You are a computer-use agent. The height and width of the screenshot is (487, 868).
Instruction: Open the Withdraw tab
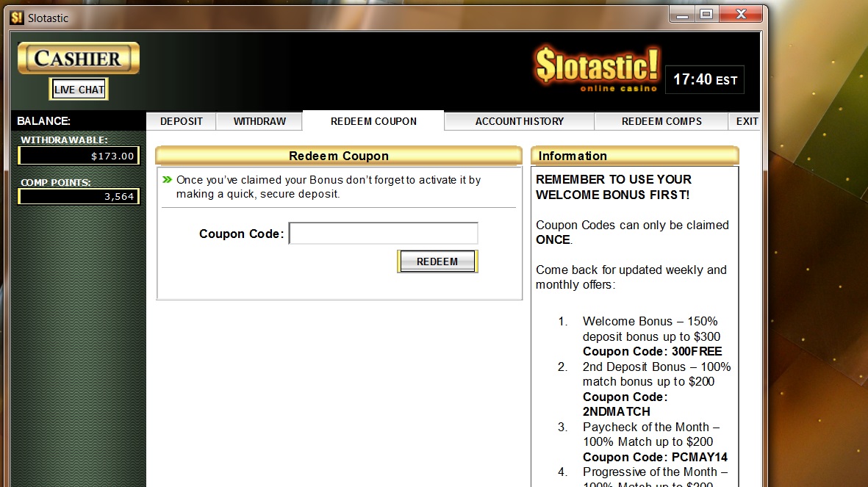(x=259, y=121)
